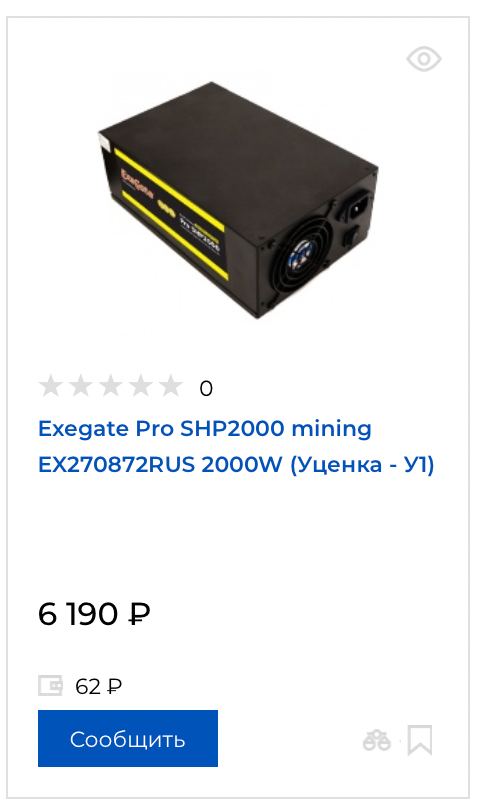This screenshot has width=490, height=808.
Task: Select the second rating star
Action: [80, 386]
